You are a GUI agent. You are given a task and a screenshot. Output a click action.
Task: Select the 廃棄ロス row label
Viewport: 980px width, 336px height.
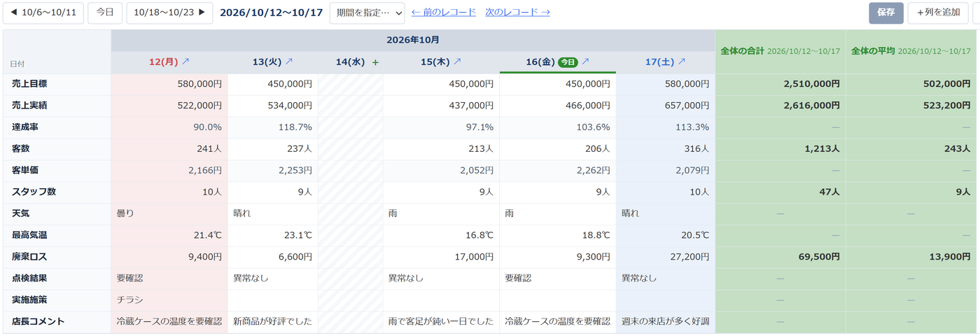click(x=57, y=257)
